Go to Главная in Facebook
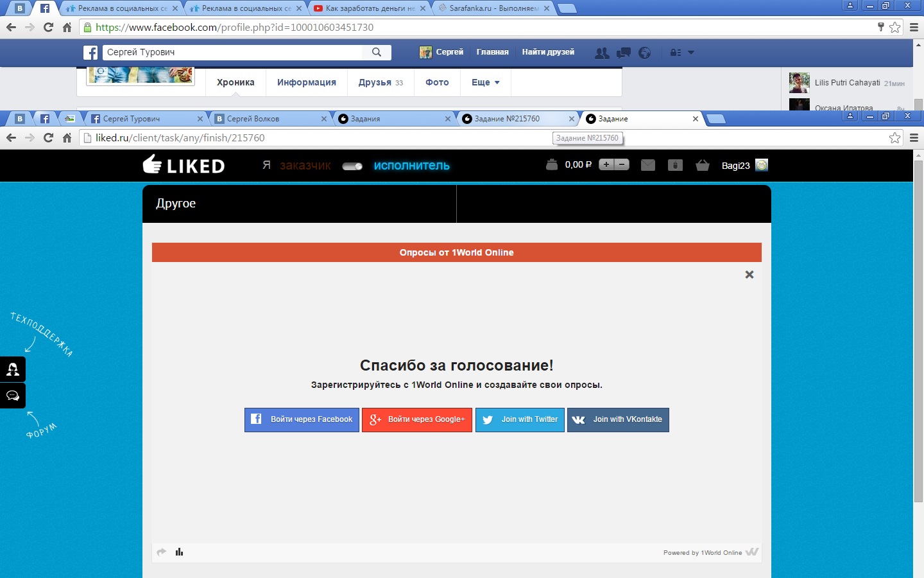Screen dimensions: 924x578 coord(492,52)
